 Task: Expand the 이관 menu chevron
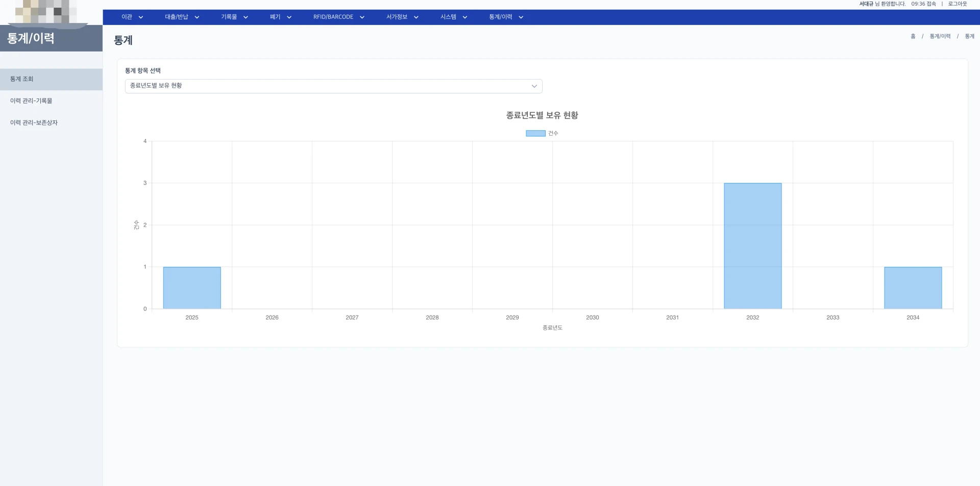(x=141, y=17)
